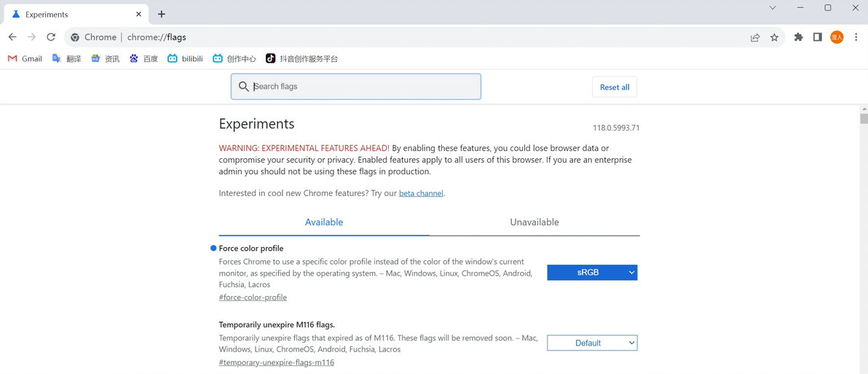Switch to the Unavailable tab

coord(534,222)
